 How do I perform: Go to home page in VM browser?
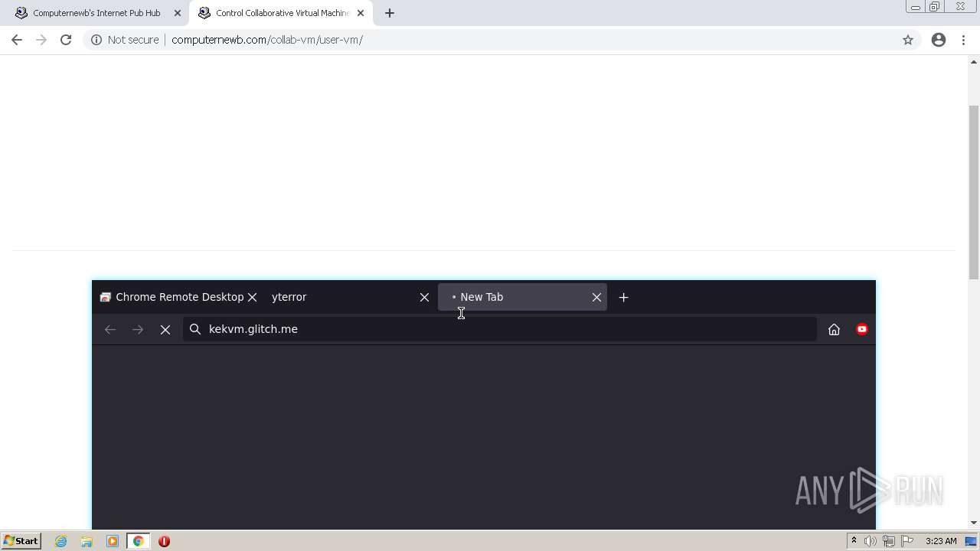tap(834, 329)
